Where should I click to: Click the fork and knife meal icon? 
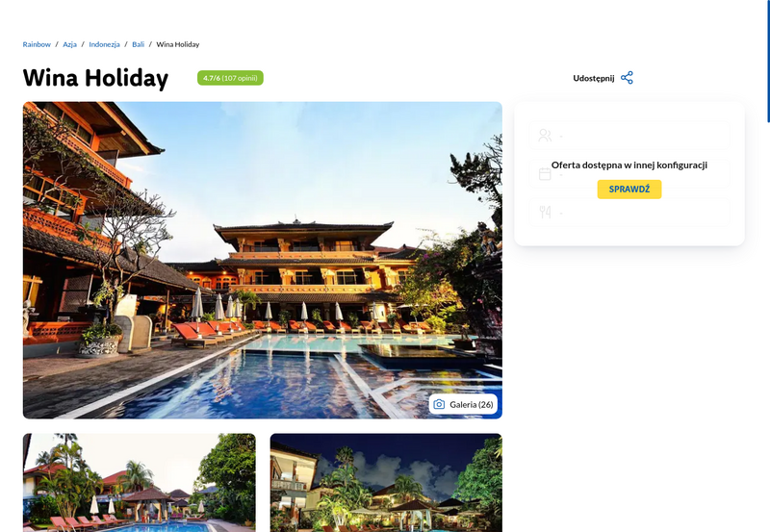coord(545,212)
